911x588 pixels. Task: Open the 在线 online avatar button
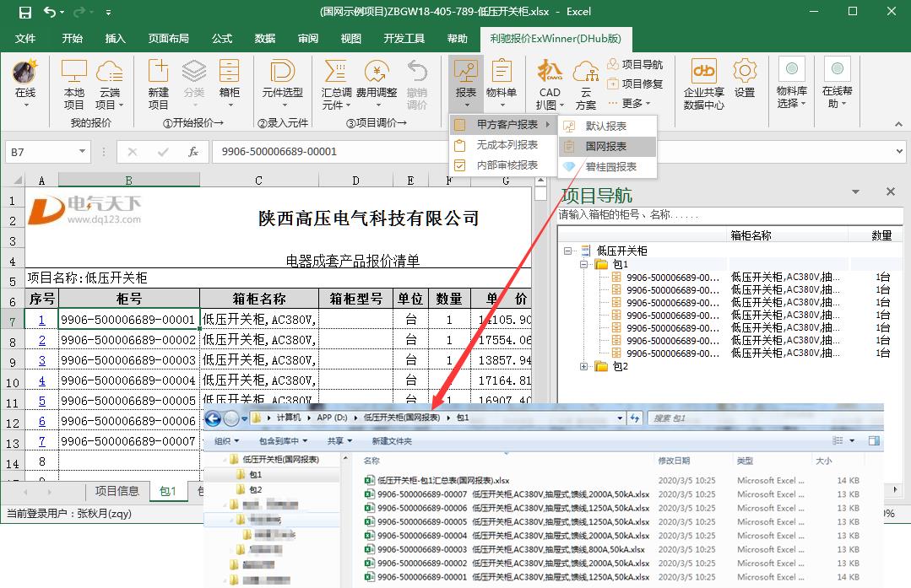[x=25, y=84]
